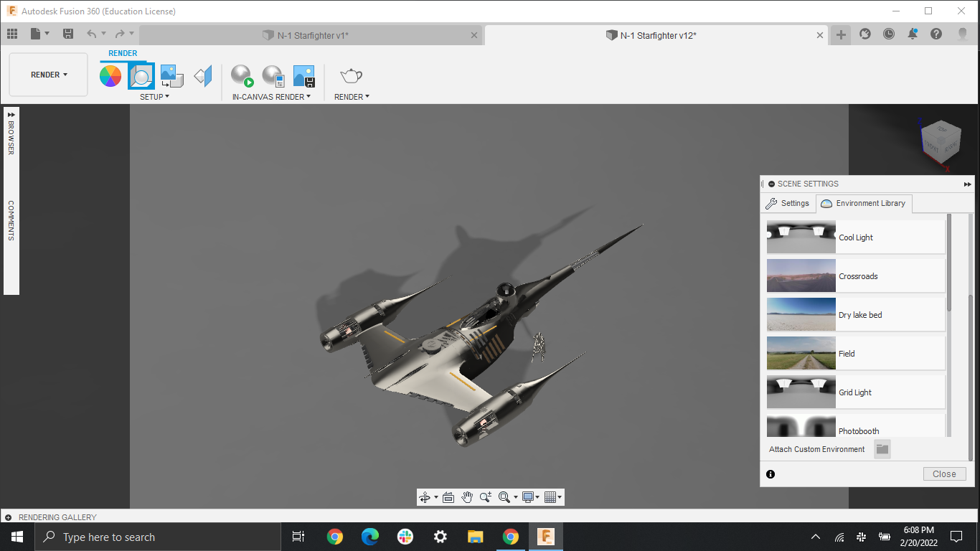Image resolution: width=980 pixels, height=551 pixels.
Task: Collapse the Scene Settings panel with double arrows
Action: pos(967,184)
